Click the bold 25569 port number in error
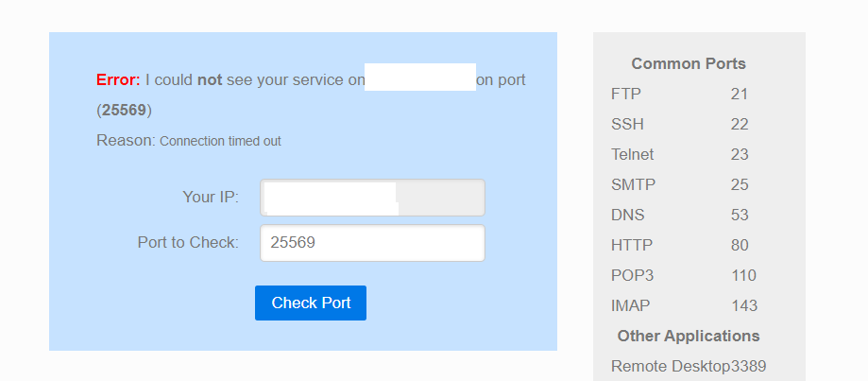This screenshot has height=381, width=868. tap(125, 110)
